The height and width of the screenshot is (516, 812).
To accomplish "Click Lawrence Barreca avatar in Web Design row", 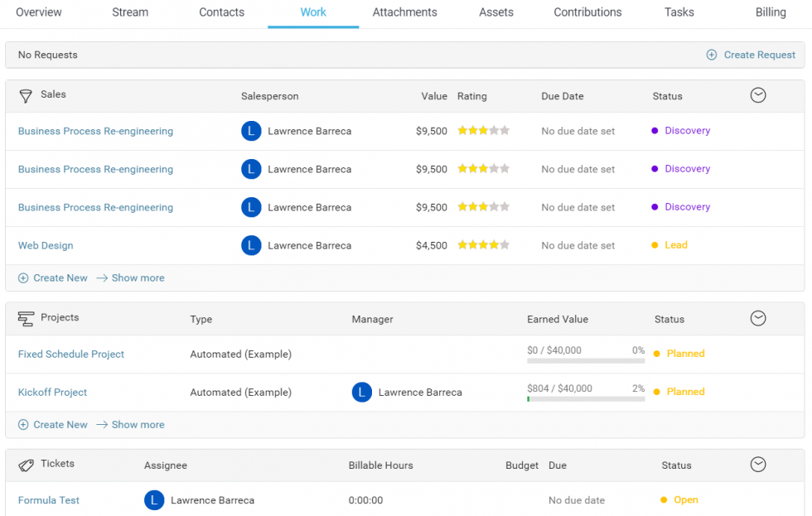I will (251, 245).
